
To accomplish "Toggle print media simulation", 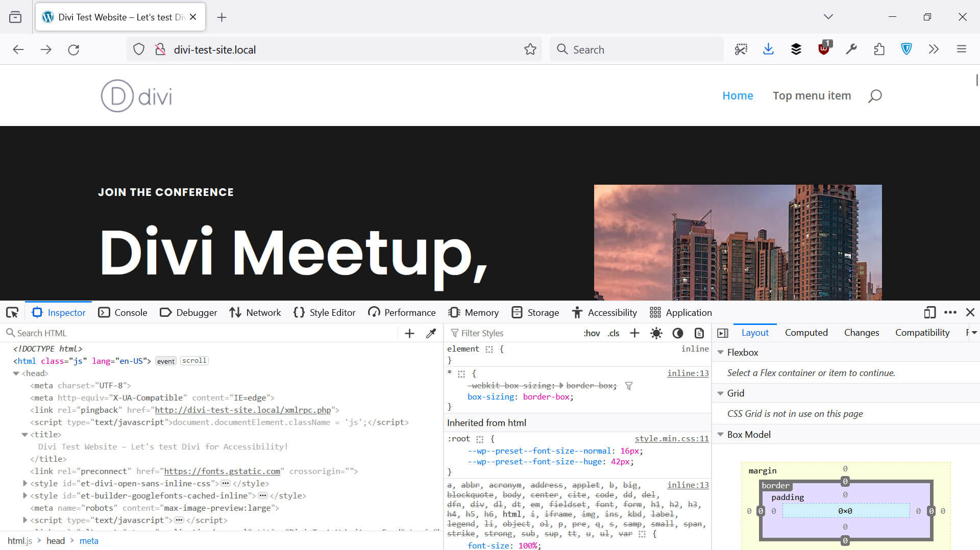I will coord(699,333).
